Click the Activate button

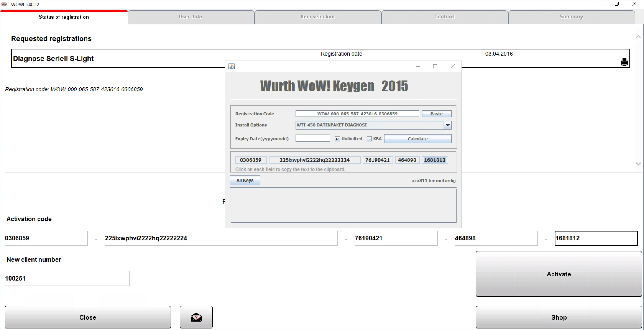(x=559, y=274)
